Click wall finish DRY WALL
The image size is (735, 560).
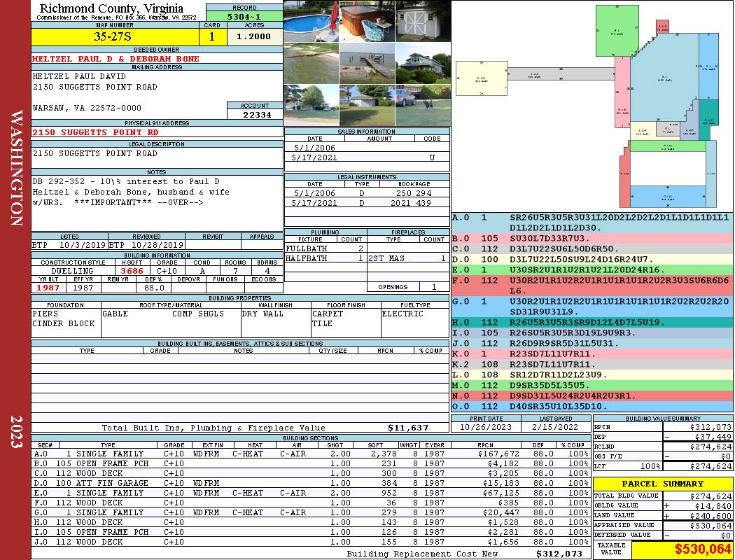tap(262, 314)
